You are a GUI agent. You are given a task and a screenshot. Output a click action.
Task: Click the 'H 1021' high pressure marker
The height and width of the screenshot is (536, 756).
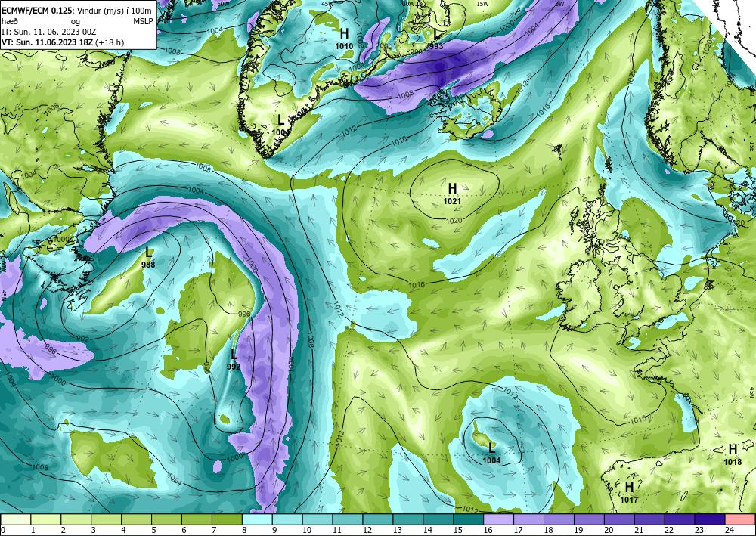(x=452, y=194)
